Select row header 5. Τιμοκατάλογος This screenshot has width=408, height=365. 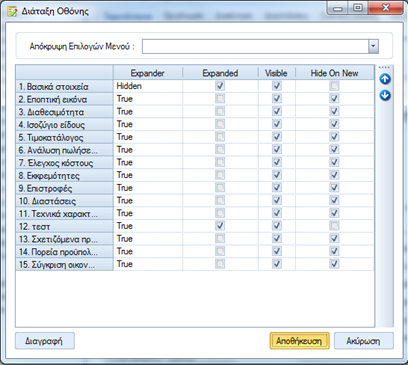coord(64,137)
